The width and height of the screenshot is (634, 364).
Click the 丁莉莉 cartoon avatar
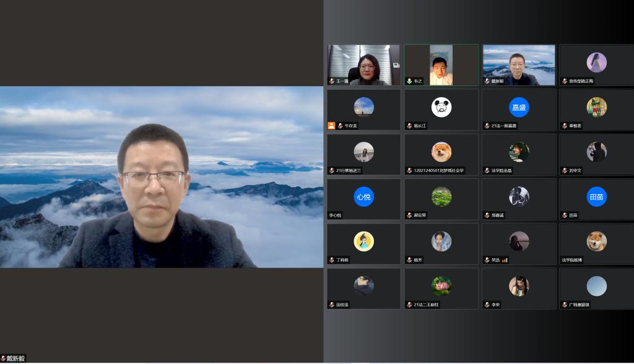pyautogui.click(x=363, y=241)
